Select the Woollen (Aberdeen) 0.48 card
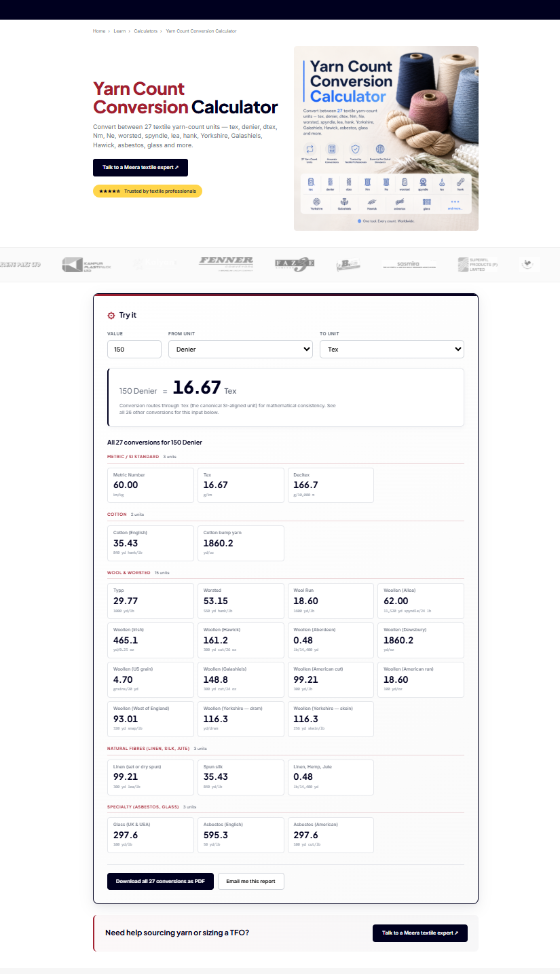 click(331, 640)
